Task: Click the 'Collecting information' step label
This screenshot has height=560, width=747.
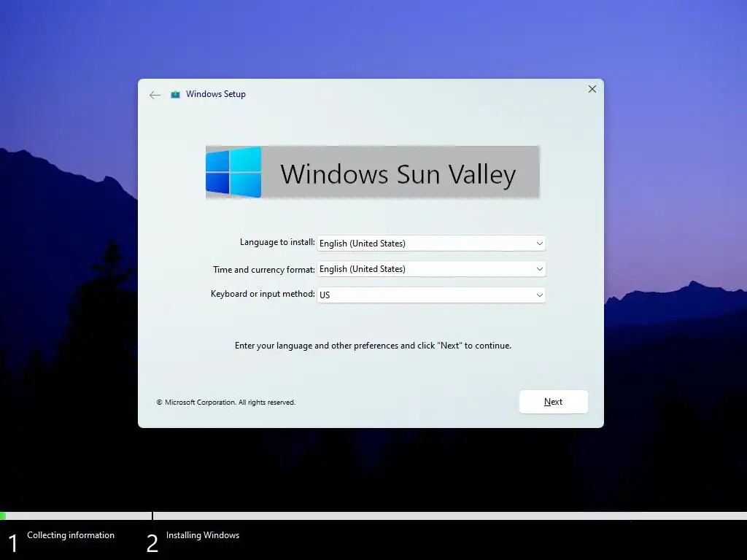Action: coord(71,535)
